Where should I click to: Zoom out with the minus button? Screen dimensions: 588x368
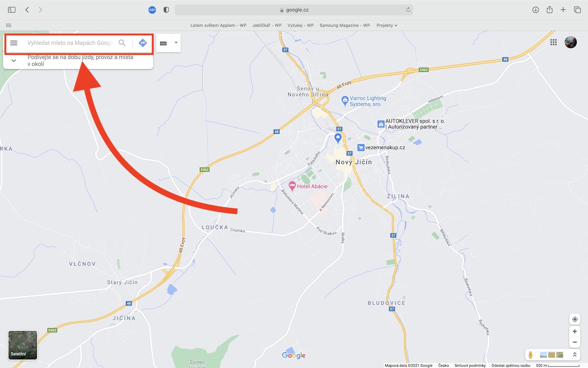pos(575,342)
